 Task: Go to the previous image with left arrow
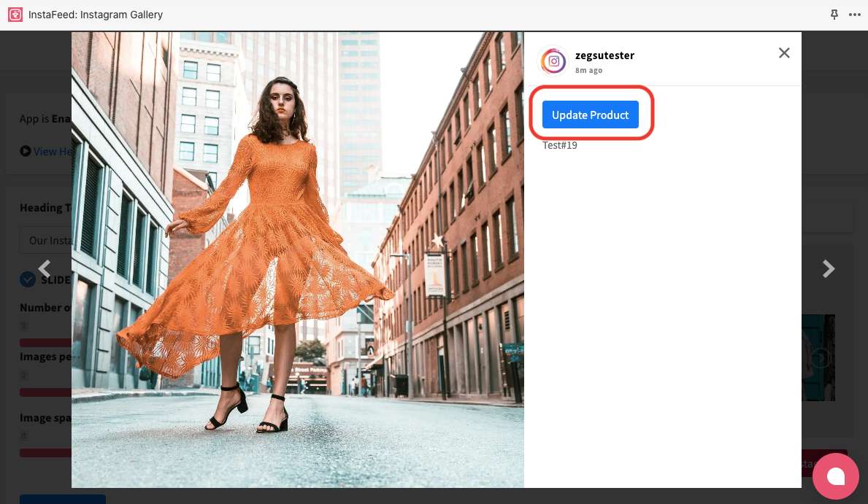pos(45,268)
